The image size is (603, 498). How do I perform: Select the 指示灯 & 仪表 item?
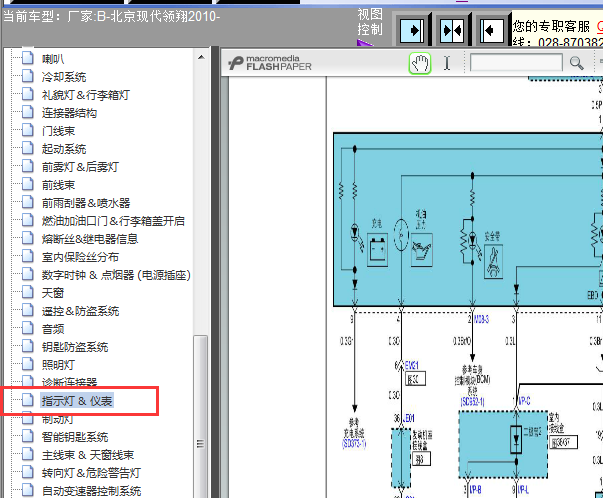pyautogui.click(x=77, y=401)
